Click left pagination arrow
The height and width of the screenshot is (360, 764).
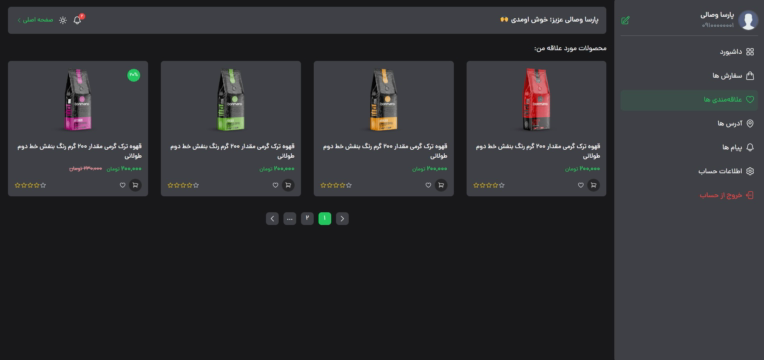(272, 218)
